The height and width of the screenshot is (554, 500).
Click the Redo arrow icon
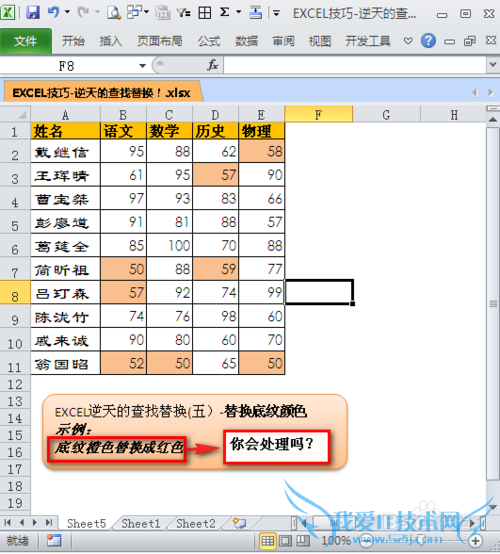(x=83, y=13)
